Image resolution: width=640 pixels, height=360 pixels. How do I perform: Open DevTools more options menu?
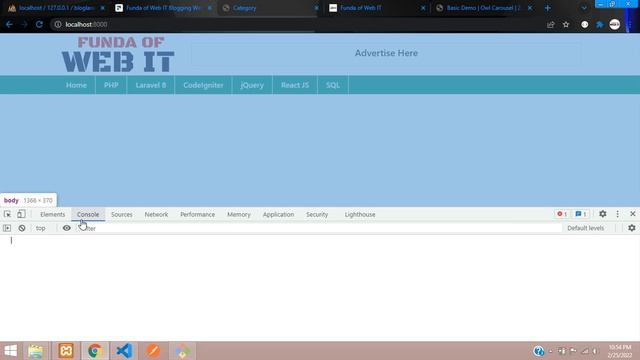click(618, 214)
